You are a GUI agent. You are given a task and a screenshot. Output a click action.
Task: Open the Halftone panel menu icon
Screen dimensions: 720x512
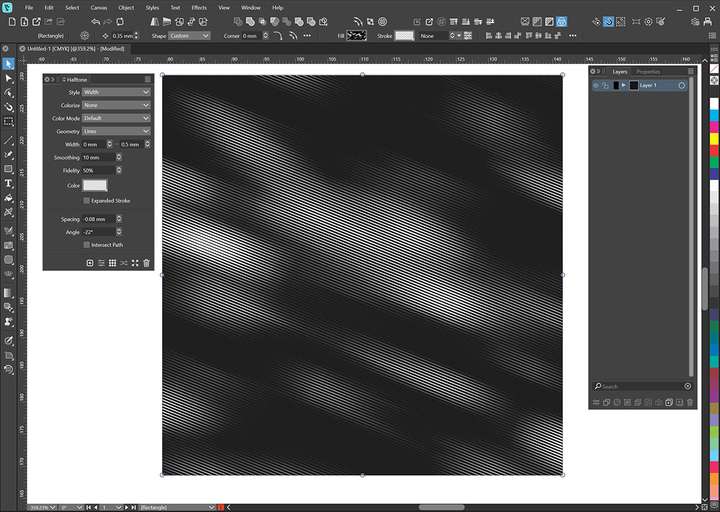coord(147,78)
